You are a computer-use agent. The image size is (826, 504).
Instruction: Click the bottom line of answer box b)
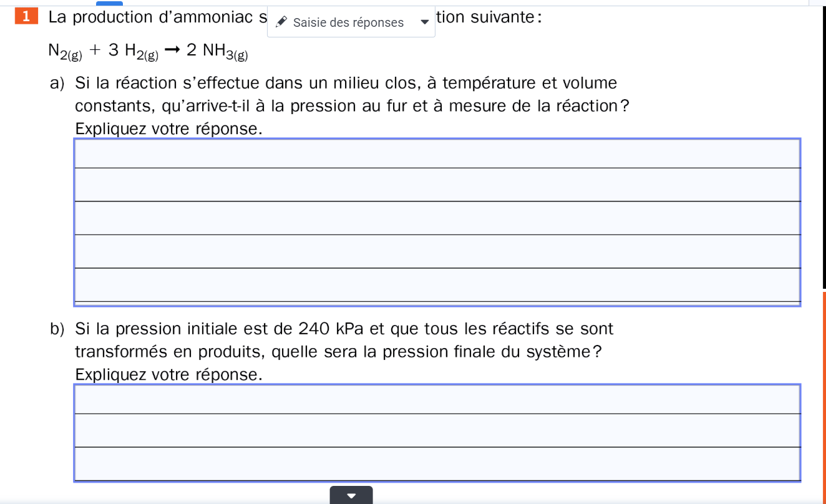(x=437, y=465)
